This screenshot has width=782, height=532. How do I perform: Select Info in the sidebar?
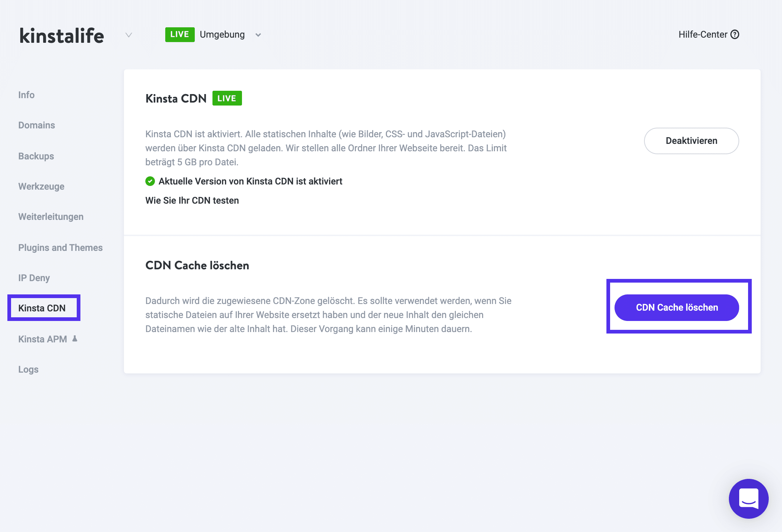point(26,95)
